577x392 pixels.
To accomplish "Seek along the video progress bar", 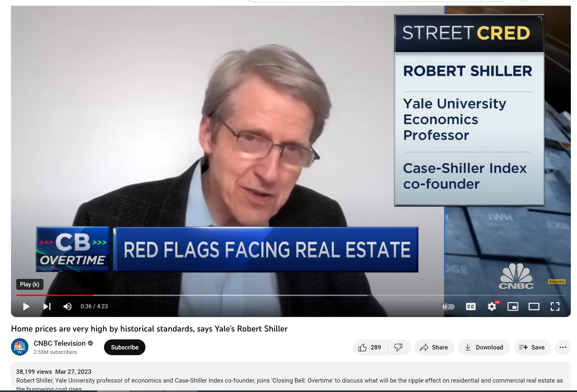I will pos(291,295).
